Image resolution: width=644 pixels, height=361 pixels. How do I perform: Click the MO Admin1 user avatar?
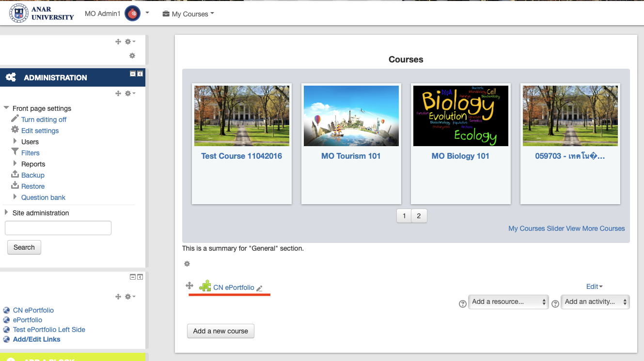point(132,14)
